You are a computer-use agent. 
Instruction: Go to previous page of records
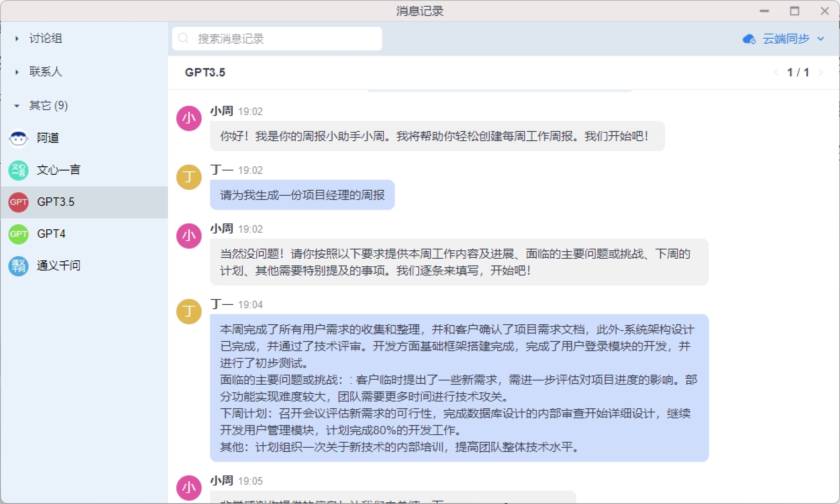[776, 72]
